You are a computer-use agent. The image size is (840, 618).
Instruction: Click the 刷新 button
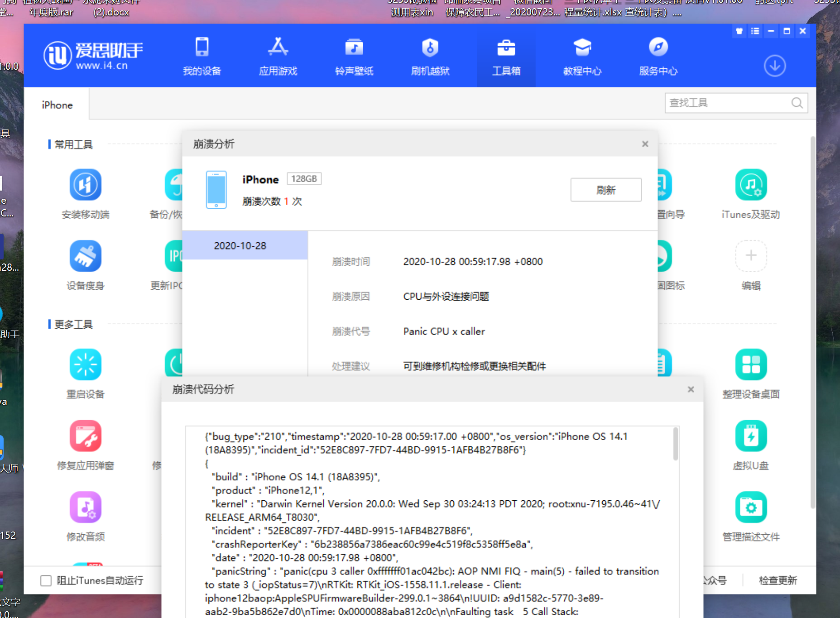[x=605, y=190]
